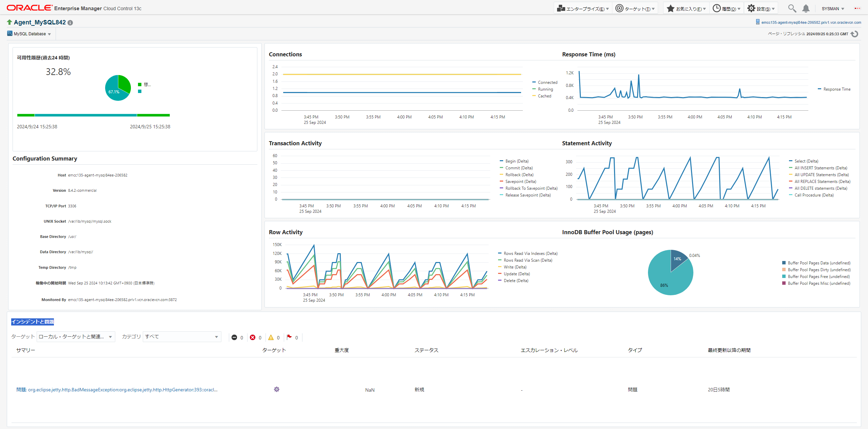
Task: Open the notifications bell
Action: (806, 8)
